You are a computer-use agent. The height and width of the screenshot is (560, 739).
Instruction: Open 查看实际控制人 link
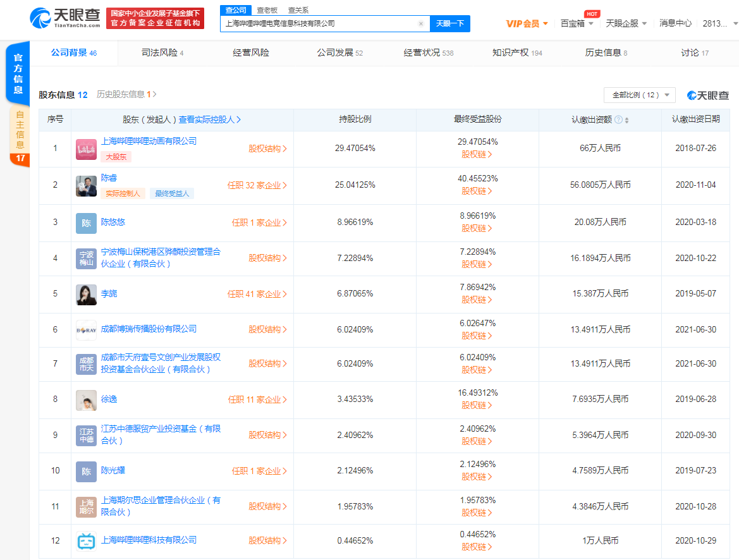pyautogui.click(x=209, y=119)
